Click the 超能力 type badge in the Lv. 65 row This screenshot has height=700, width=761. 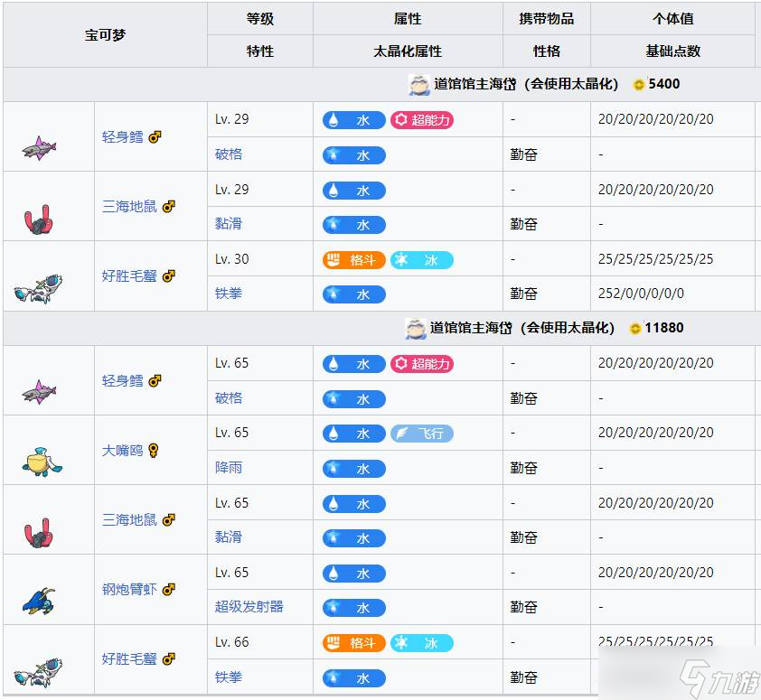click(422, 364)
